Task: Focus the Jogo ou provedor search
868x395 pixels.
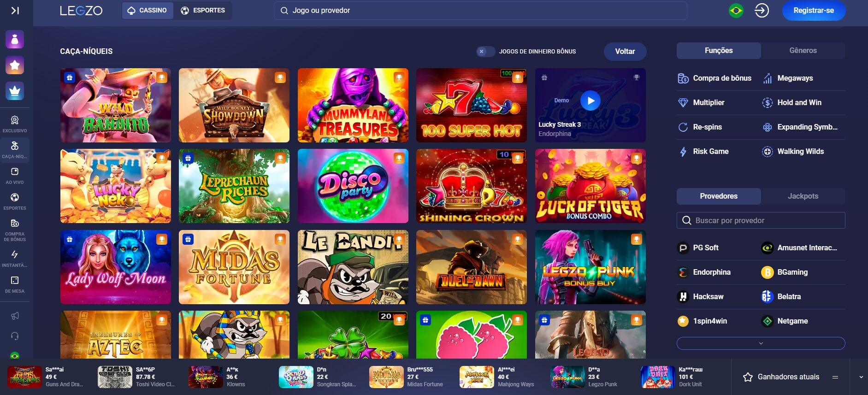Action: (480, 10)
